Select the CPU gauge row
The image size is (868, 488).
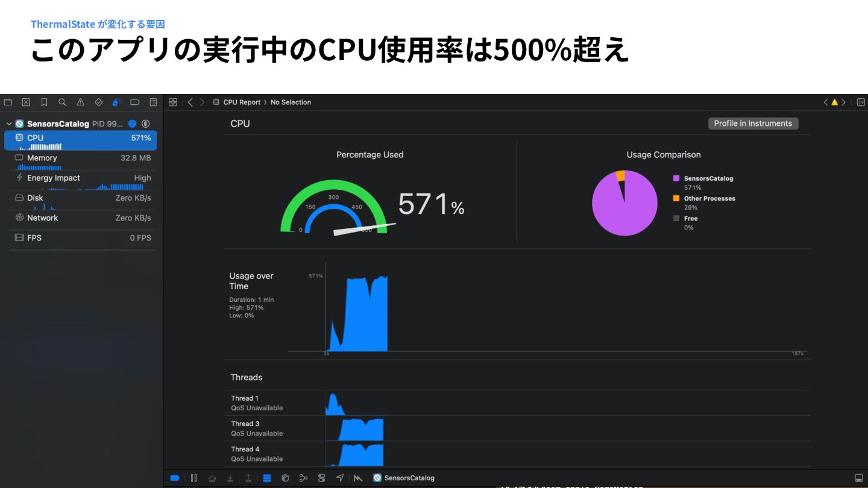(x=80, y=141)
